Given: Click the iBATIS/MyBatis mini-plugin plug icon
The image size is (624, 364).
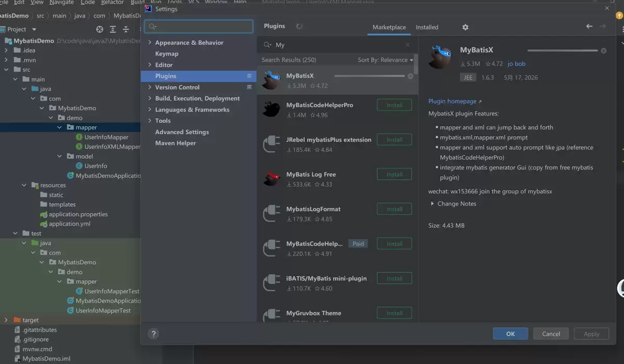Looking at the screenshot, I should pos(271,283).
